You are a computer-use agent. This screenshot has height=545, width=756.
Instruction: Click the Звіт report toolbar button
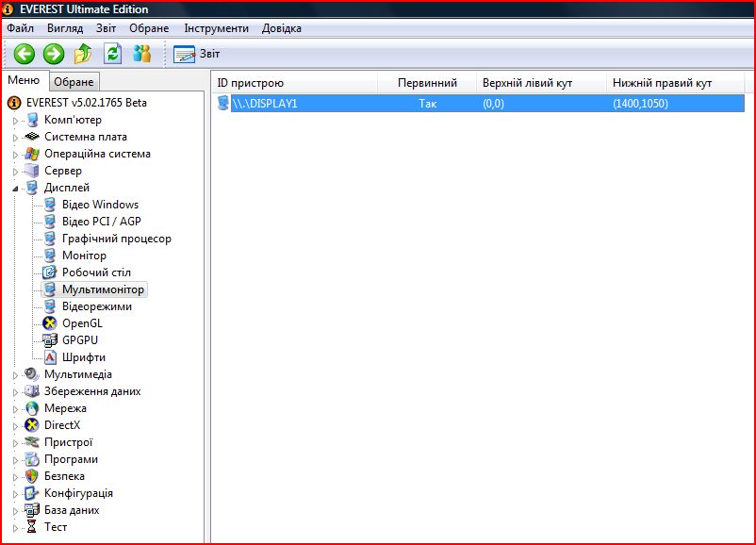click(x=196, y=54)
